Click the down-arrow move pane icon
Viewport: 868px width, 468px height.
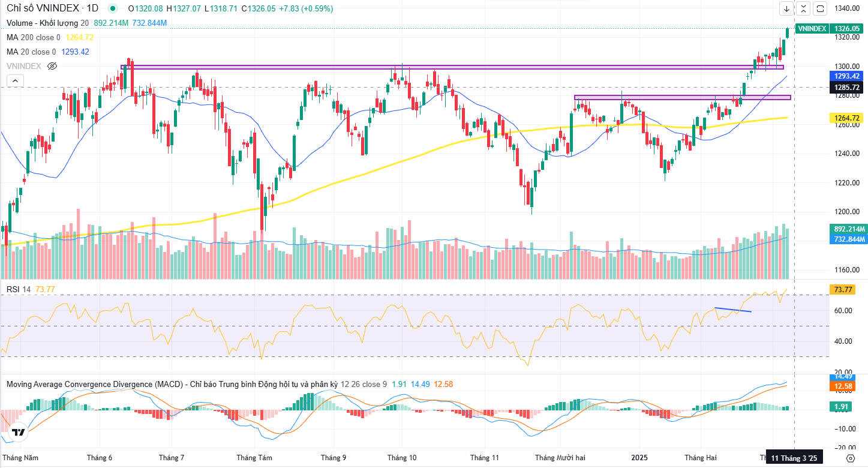786,8
